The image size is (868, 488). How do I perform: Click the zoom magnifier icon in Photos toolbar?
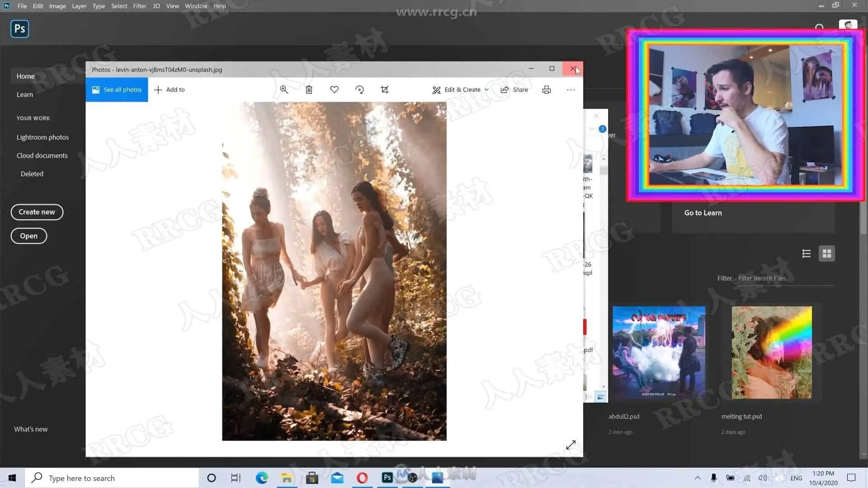click(x=284, y=89)
